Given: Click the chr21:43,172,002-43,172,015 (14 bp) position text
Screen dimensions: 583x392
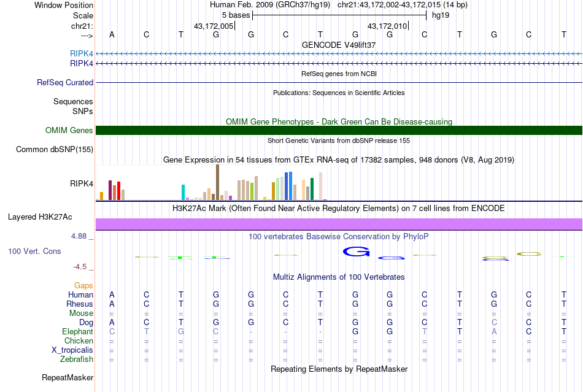Looking at the screenshot, I should pyautogui.click(x=403, y=5).
